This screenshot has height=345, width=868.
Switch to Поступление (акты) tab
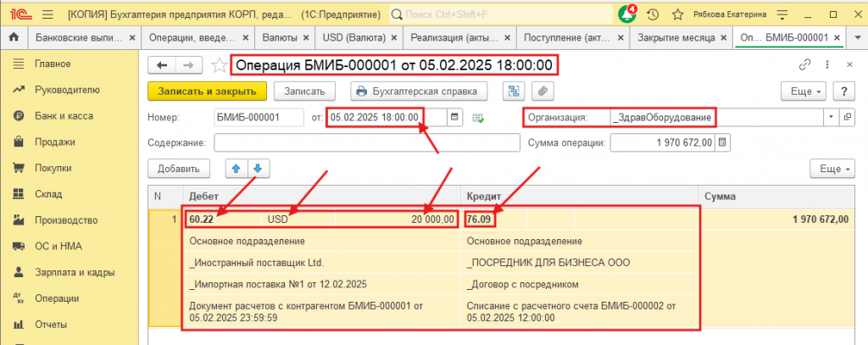(x=567, y=37)
